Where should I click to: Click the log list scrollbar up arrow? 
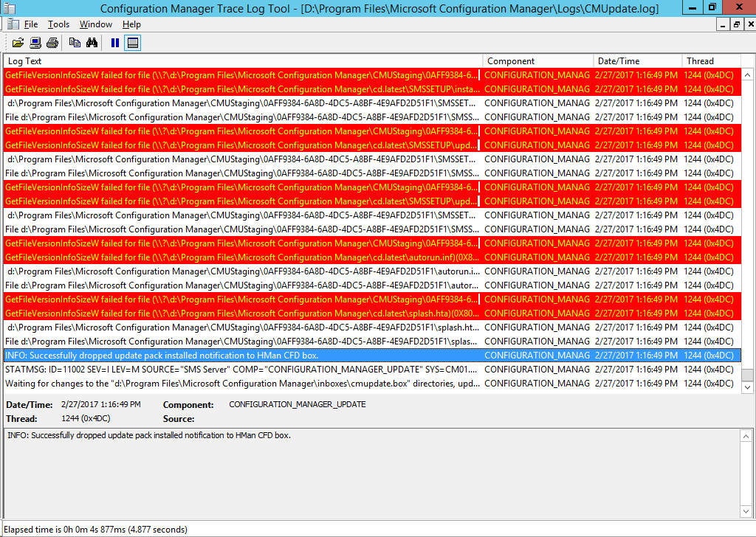tap(747, 75)
